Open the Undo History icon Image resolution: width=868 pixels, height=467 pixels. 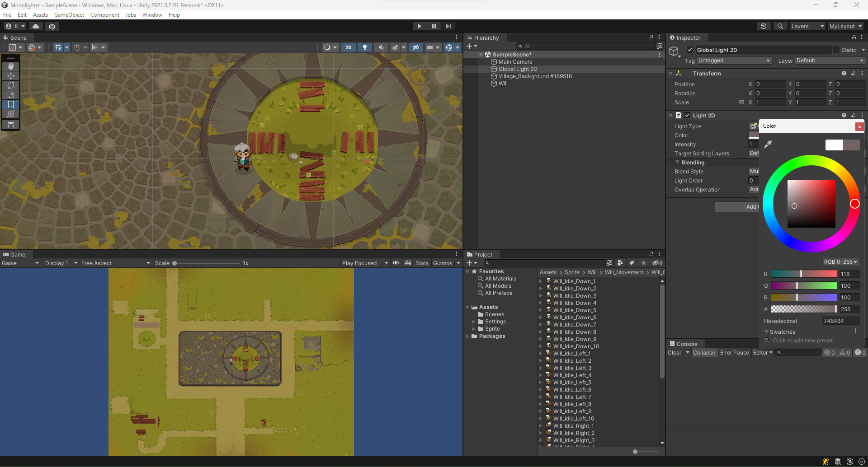click(x=764, y=26)
